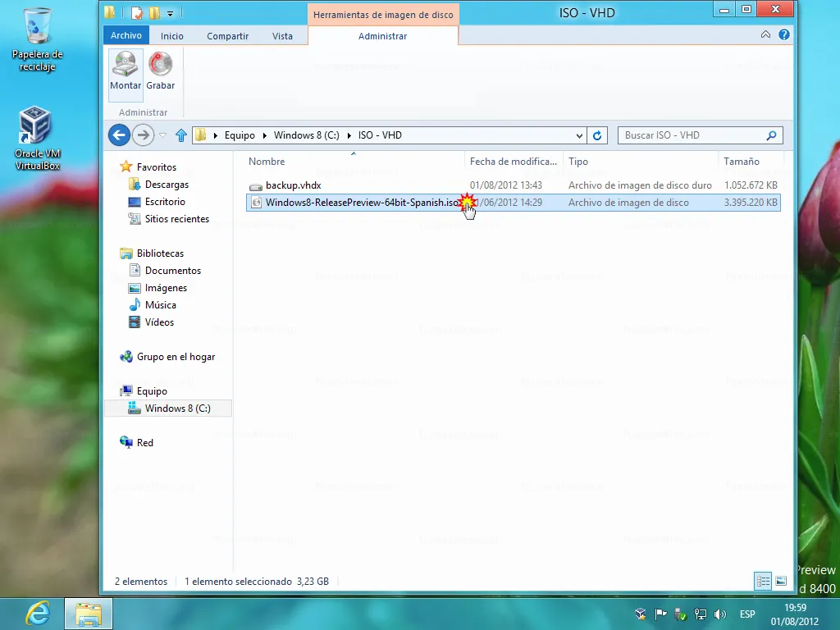Screen dimensions: 840x630
Task: Click the Forward navigation arrow
Action: [143, 135]
